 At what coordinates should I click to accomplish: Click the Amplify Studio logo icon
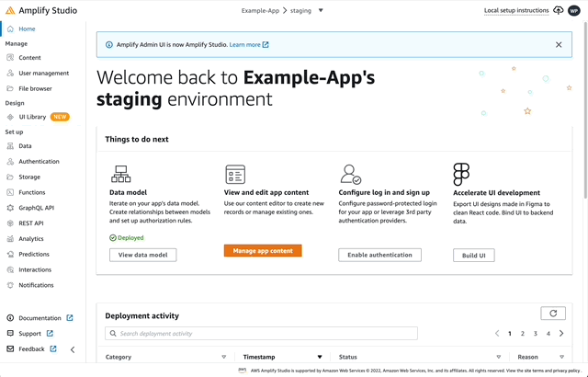pyautogui.click(x=10, y=10)
